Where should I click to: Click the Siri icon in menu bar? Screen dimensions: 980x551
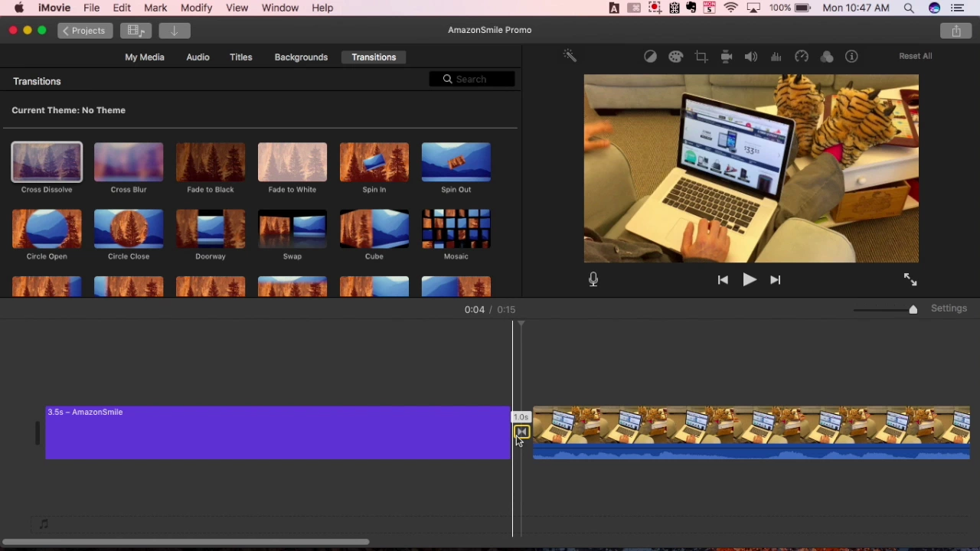(x=934, y=8)
